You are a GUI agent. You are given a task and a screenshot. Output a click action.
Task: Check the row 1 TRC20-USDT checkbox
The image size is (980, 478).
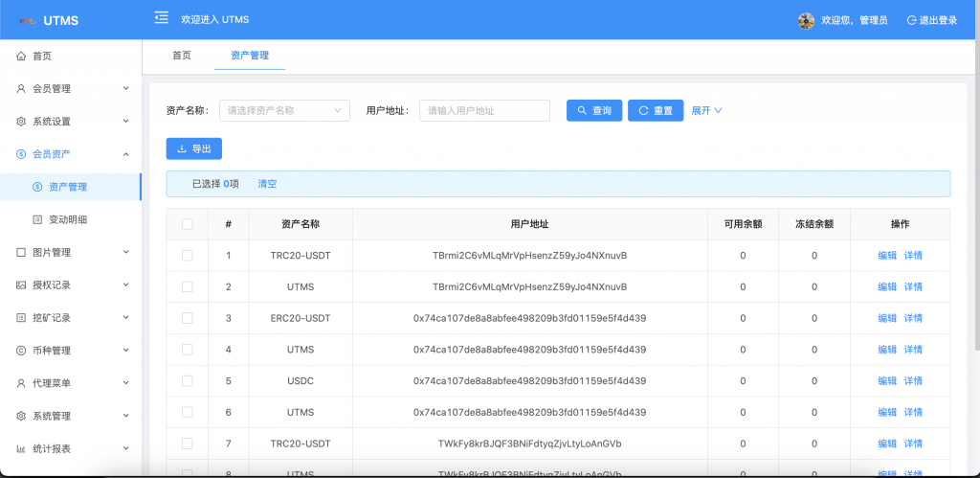point(188,256)
